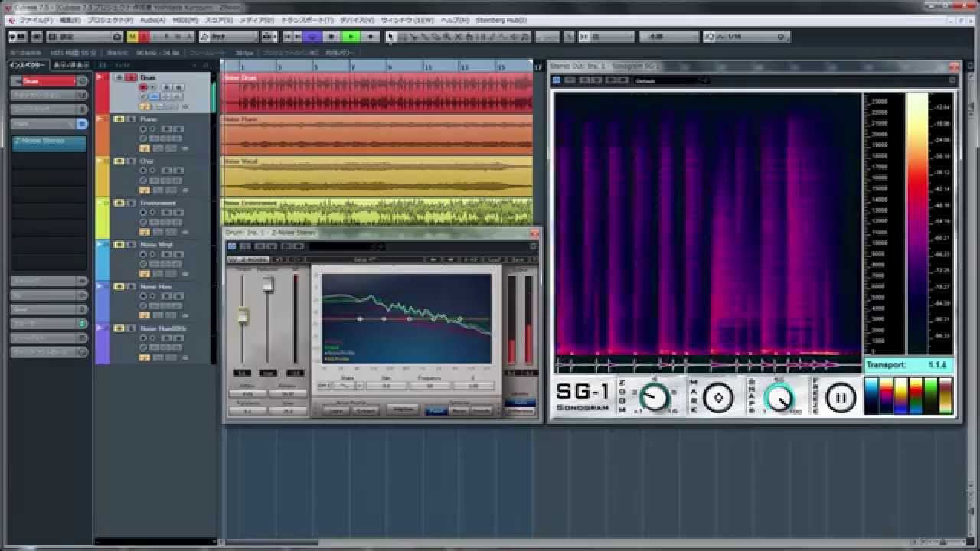Mute the Environment track
This screenshot has width=980, height=551.
(119, 203)
